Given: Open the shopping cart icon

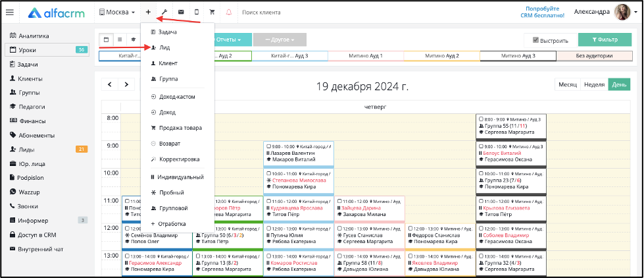Looking at the screenshot, I should pos(212,13).
